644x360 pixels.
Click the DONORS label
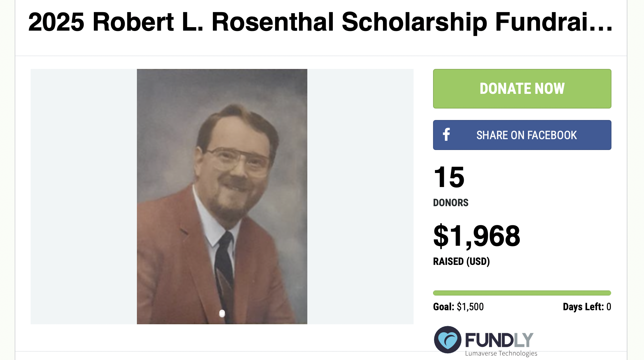(451, 203)
